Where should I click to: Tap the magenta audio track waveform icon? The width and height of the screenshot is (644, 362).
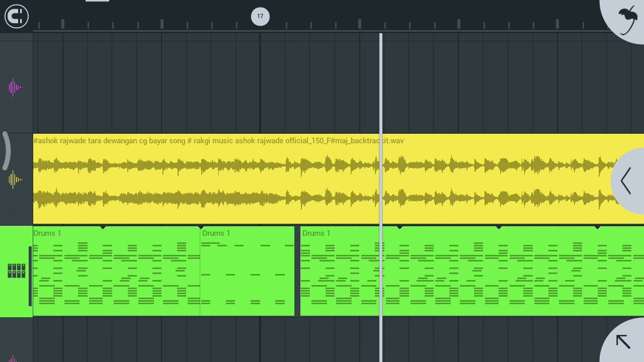(15, 87)
